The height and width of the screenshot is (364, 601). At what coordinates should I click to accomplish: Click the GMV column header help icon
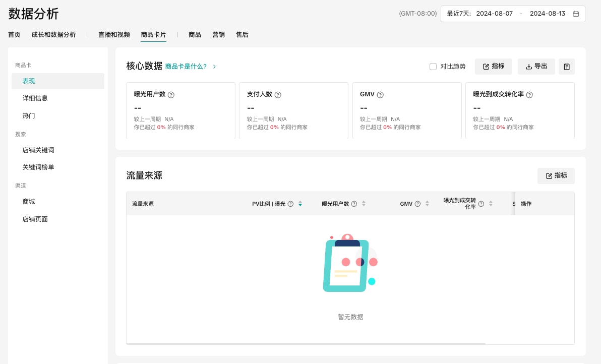(x=418, y=204)
